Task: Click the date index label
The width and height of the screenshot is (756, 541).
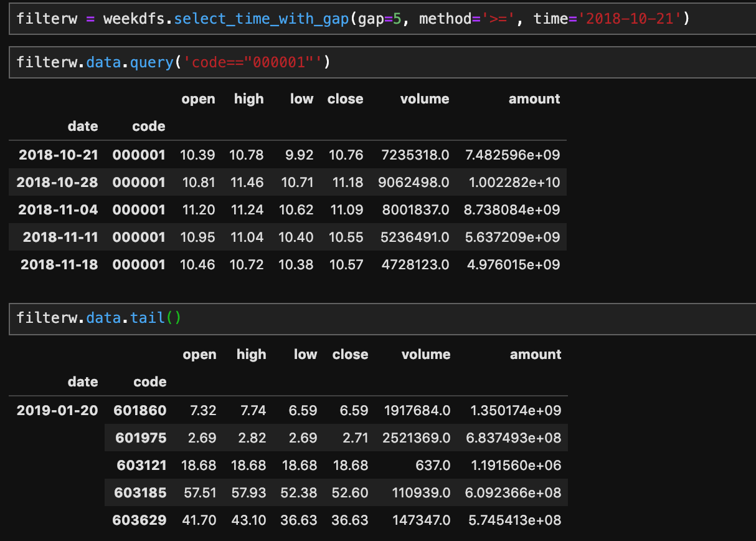Action: [x=83, y=126]
